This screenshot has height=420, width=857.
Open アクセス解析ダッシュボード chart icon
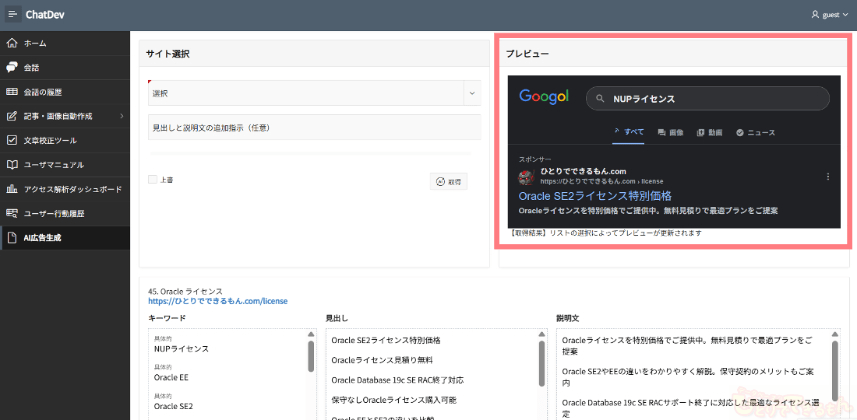[x=12, y=188]
